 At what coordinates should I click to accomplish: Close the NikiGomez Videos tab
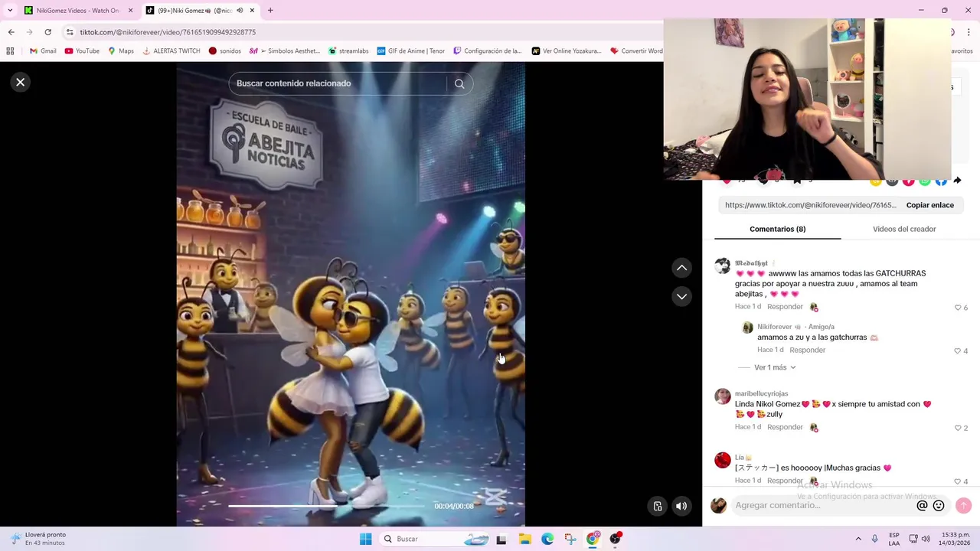point(130,11)
